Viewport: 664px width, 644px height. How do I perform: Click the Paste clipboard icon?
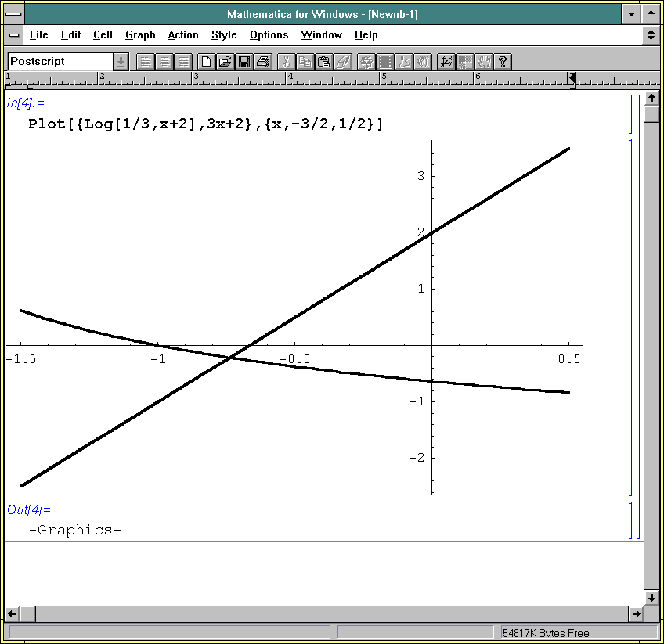324,62
